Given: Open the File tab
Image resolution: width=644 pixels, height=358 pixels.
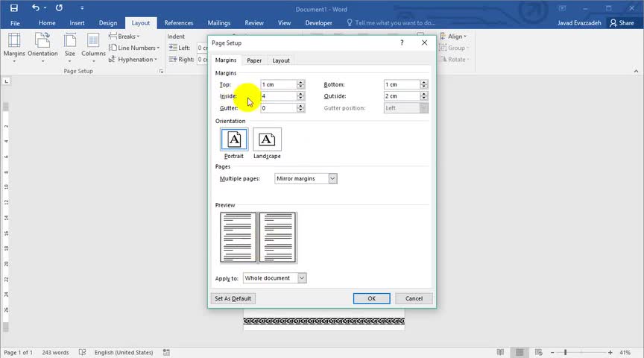Looking at the screenshot, I should (x=15, y=23).
